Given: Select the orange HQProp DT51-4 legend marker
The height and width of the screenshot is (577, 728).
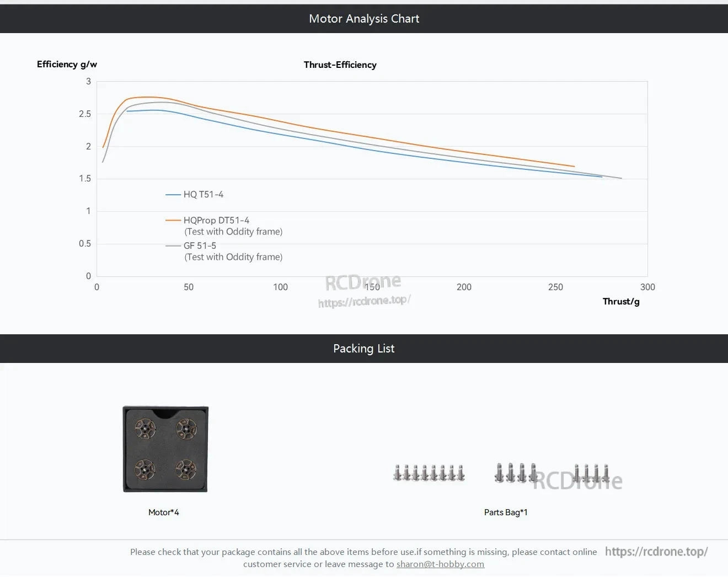Looking at the screenshot, I should [x=173, y=220].
